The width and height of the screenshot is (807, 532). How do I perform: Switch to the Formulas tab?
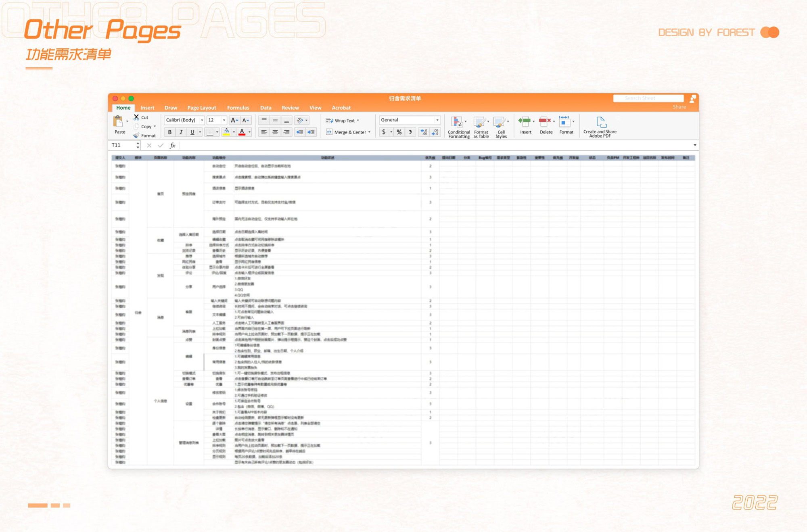(238, 108)
